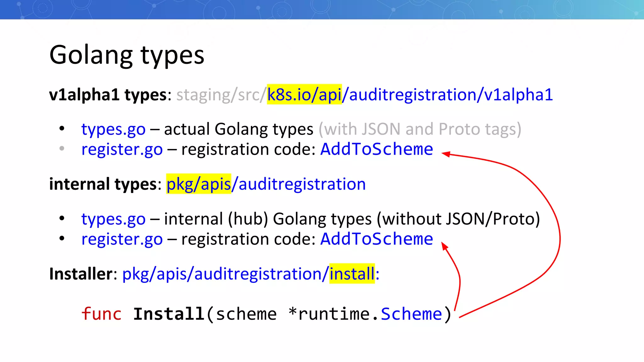Click the first 'types.go' bullet link

tap(113, 129)
